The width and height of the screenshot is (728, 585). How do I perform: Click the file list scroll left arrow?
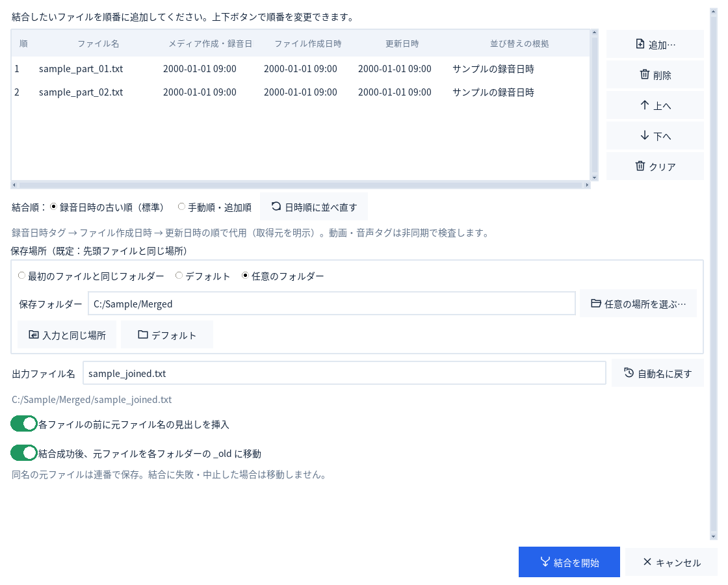point(14,185)
